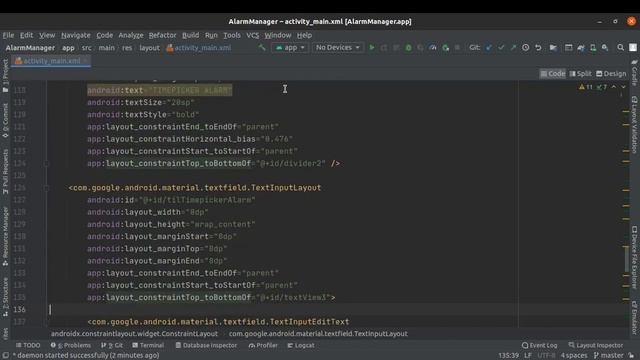The width and height of the screenshot is (640, 360).
Task: Run the app with green play button
Action: tap(371, 48)
